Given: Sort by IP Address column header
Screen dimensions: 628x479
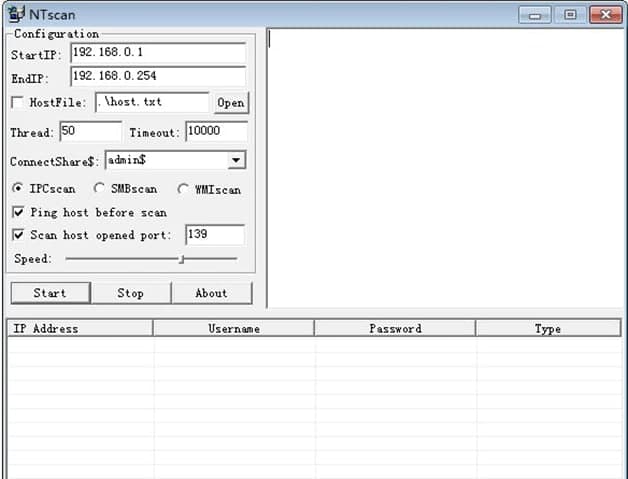Looking at the screenshot, I should (80, 328).
